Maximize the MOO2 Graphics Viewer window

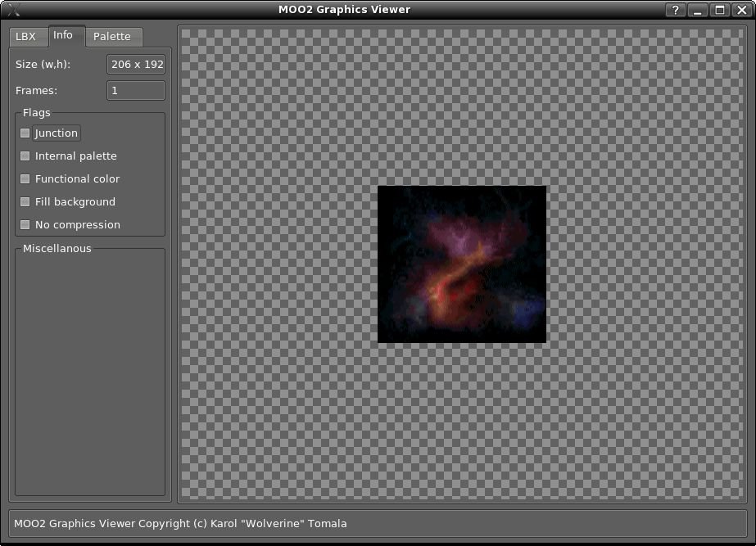click(x=720, y=10)
